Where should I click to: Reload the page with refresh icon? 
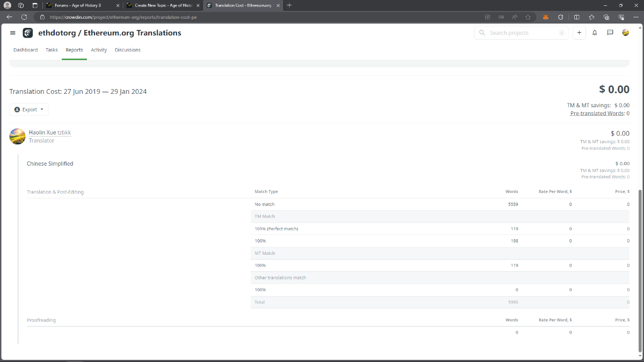[24, 17]
